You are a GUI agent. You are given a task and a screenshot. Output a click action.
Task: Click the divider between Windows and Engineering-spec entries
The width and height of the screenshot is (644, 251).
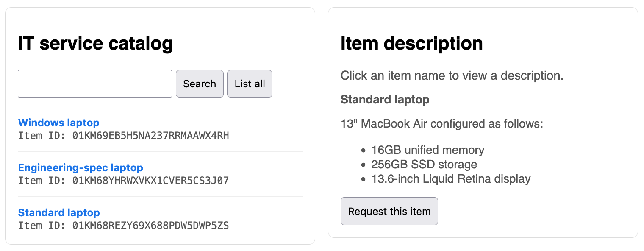pyautogui.click(x=160, y=152)
